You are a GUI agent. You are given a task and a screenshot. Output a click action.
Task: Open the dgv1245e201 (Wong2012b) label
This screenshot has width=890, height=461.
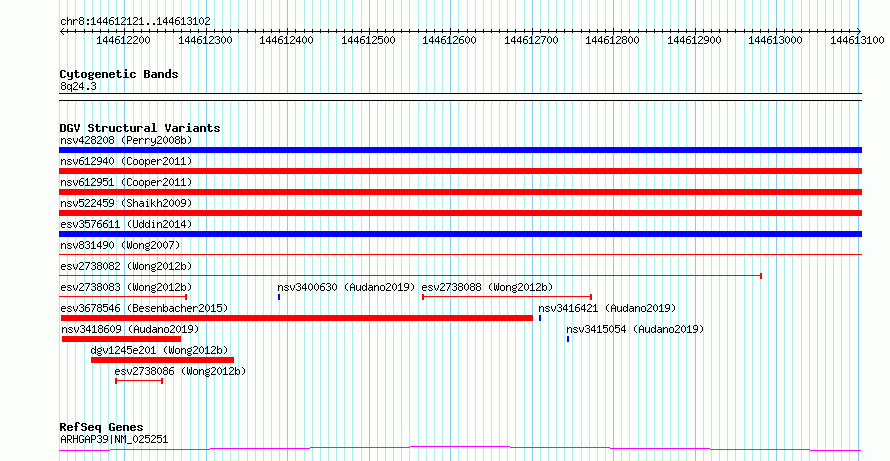pyautogui.click(x=159, y=350)
